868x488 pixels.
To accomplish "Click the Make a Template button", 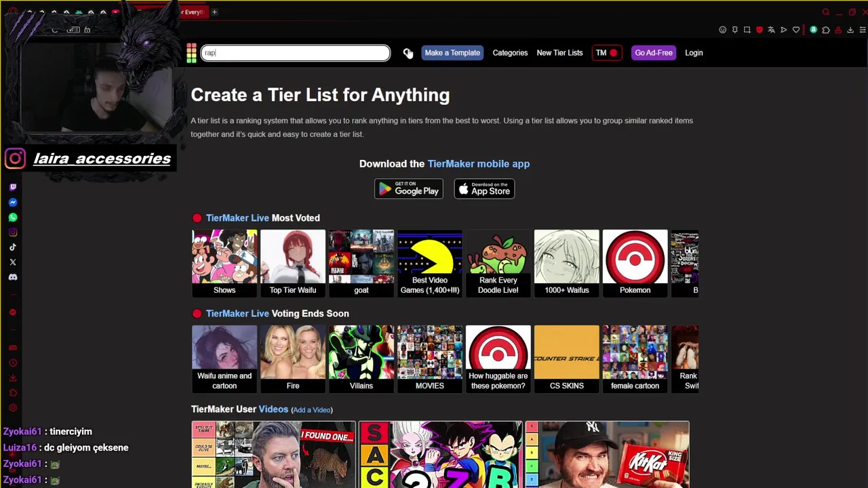I will 452,53.
